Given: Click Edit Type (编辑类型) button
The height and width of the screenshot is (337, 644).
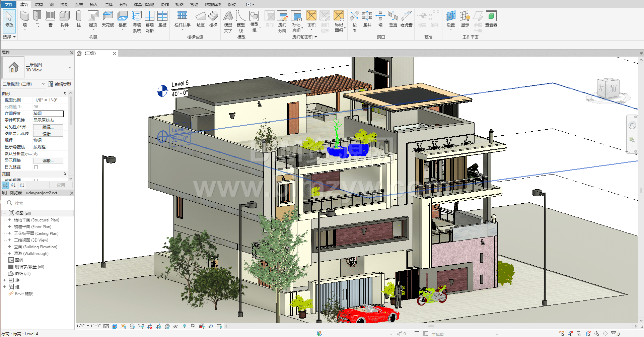Looking at the screenshot, I should click(60, 84).
